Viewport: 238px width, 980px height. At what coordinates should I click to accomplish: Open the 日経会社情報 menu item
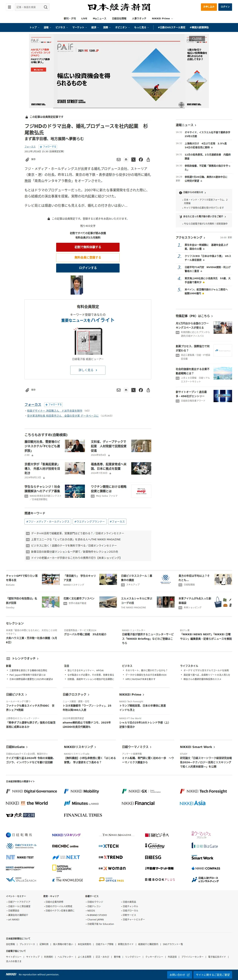click(x=119, y=18)
